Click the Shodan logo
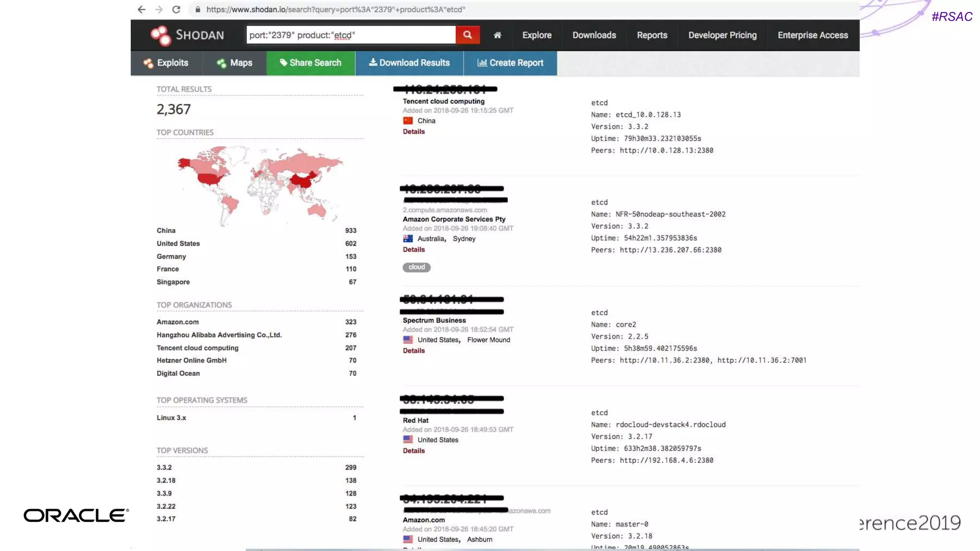The image size is (980, 551). pos(187,35)
